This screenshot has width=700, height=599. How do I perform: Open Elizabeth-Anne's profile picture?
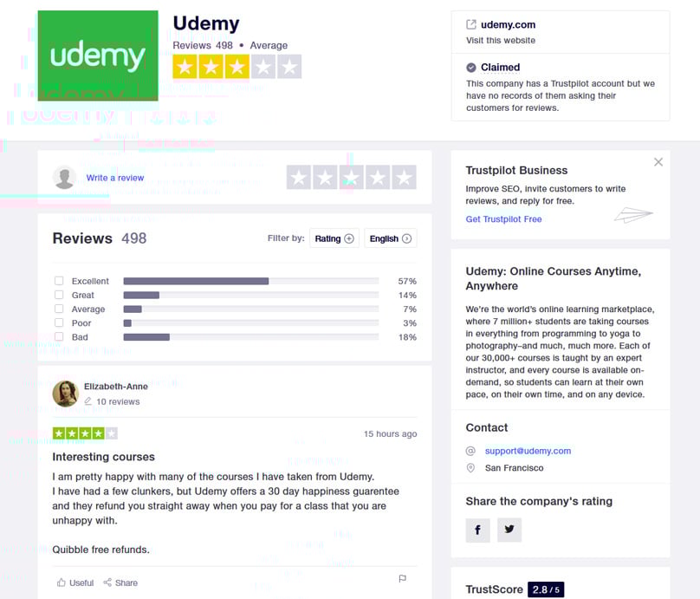pos(66,394)
